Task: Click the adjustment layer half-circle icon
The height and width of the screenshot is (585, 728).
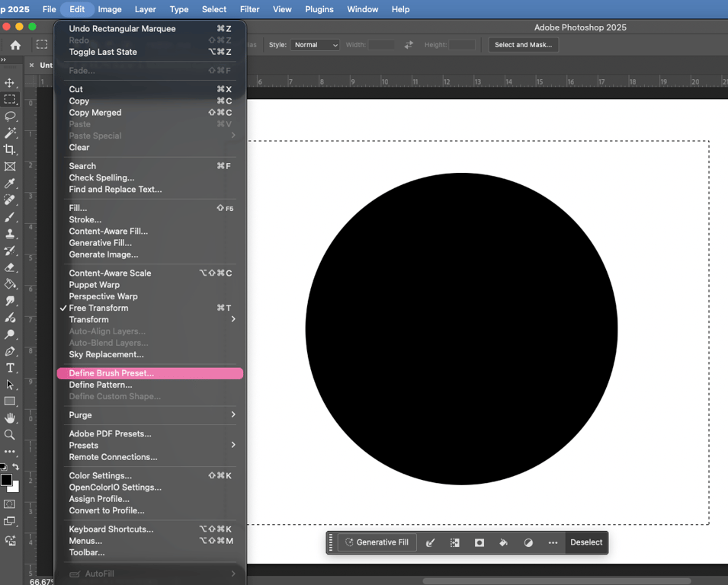Action: coord(528,542)
